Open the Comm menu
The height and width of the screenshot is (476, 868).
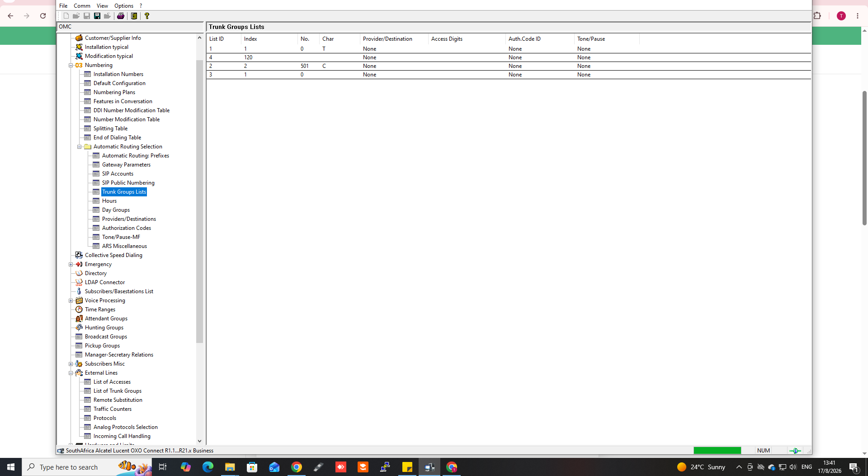tap(82, 6)
